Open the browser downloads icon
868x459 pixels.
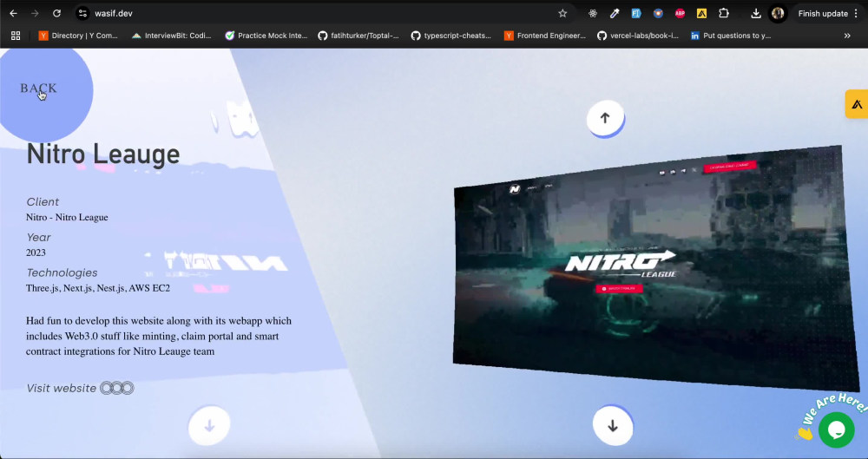point(756,13)
